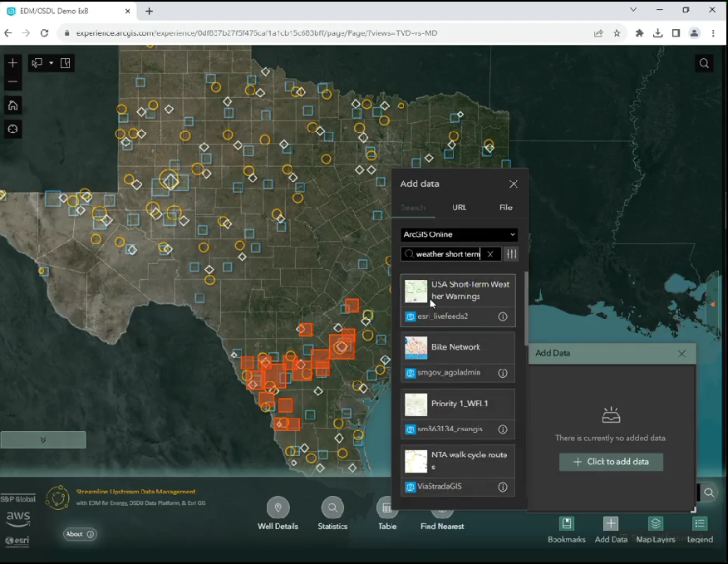Zoom in on the map

12,63
